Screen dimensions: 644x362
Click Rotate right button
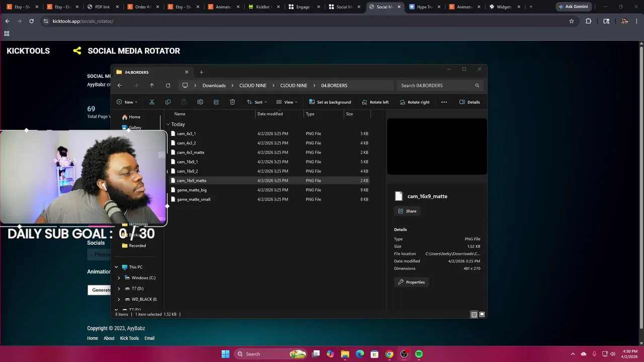coord(415,102)
